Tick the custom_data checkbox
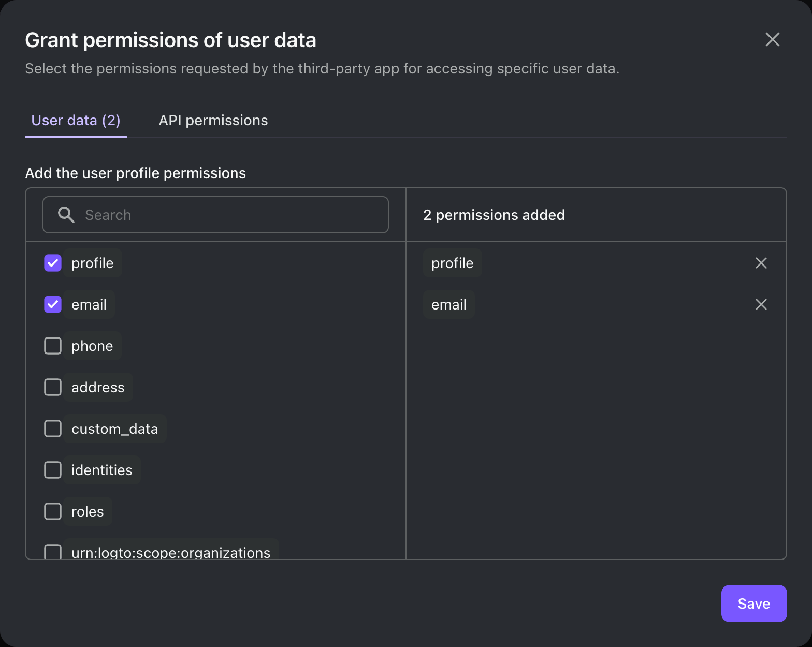This screenshot has width=812, height=647. click(53, 429)
